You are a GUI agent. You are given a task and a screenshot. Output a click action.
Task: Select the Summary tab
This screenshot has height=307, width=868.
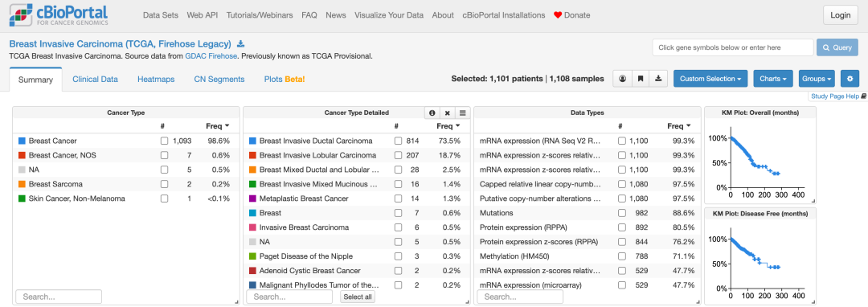click(35, 80)
